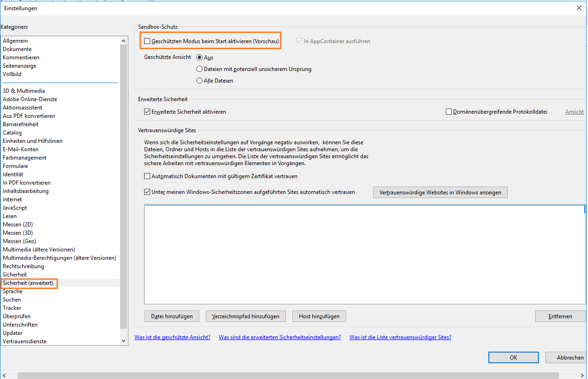Open 'Was ist die Liste vertrauenswürdiger Sites?' link
This screenshot has width=588, height=379.
tap(400, 337)
